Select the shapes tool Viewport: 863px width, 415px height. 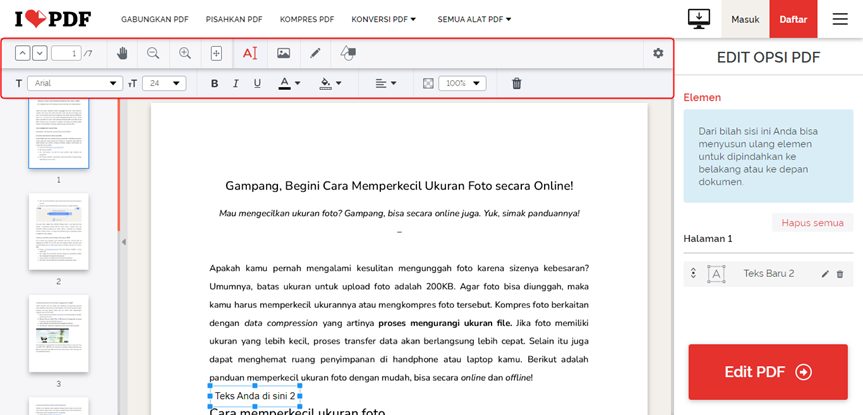pos(348,53)
